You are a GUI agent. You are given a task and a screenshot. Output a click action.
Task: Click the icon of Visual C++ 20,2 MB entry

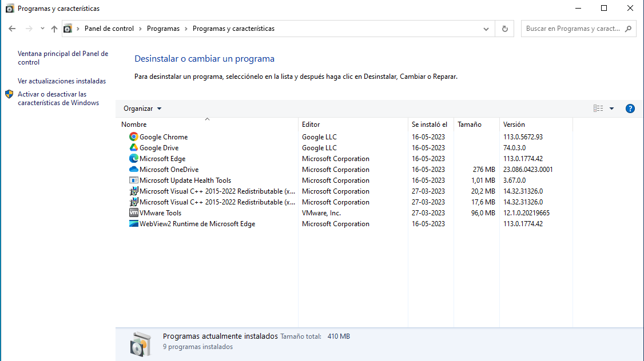point(133,191)
